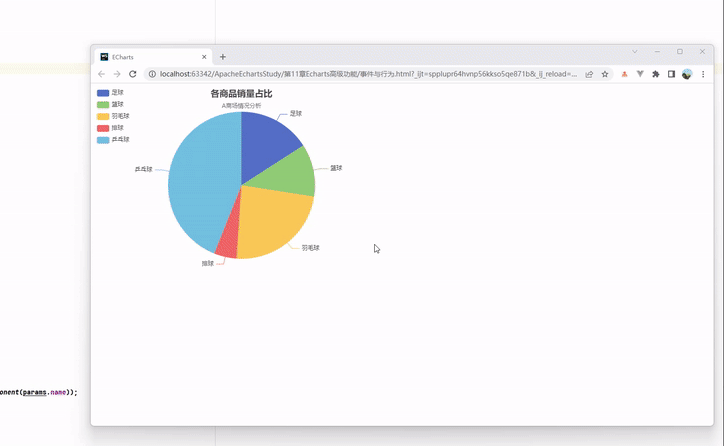Click params.name in the code editor behind
The width and height of the screenshot is (724, 446).
44,392
